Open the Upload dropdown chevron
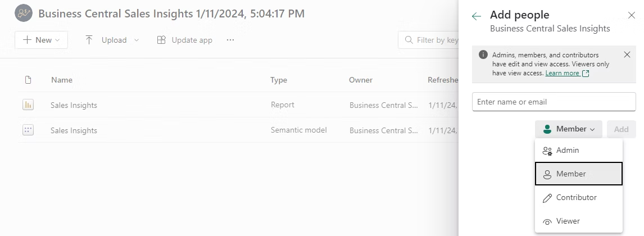The height and width of the screenshot is (236, 644). pyautogui.click(x=137, y=40)
